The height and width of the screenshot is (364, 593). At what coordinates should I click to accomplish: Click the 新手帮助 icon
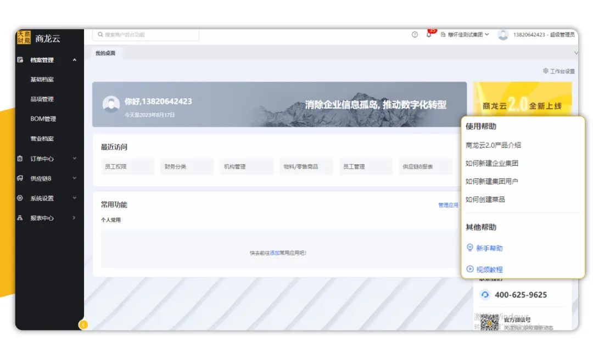(x=469, y=248)
